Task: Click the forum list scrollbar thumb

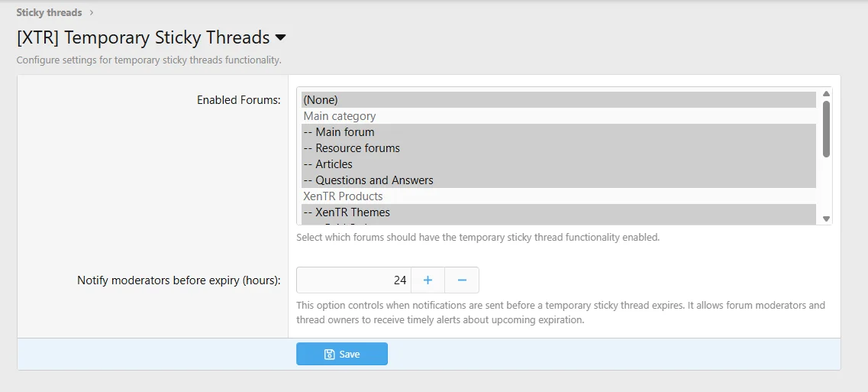Action: pos(826,128)
